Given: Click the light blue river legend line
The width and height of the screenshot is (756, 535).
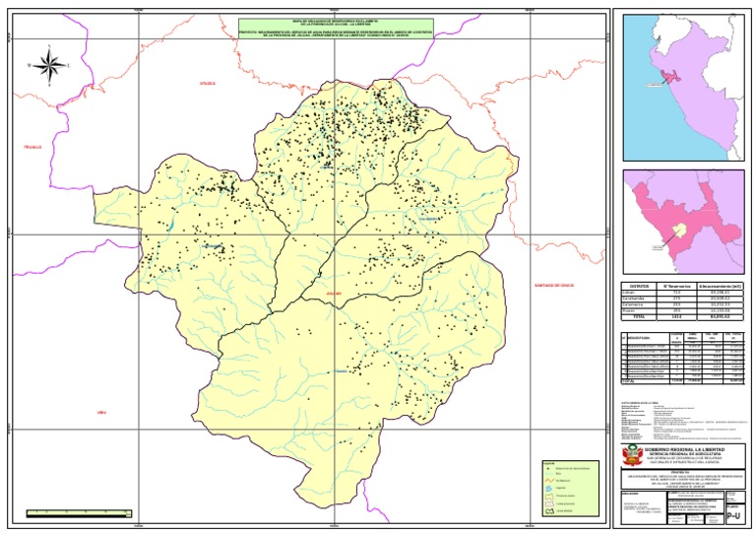Looking at the screenshot, I should tap(548, 474).
